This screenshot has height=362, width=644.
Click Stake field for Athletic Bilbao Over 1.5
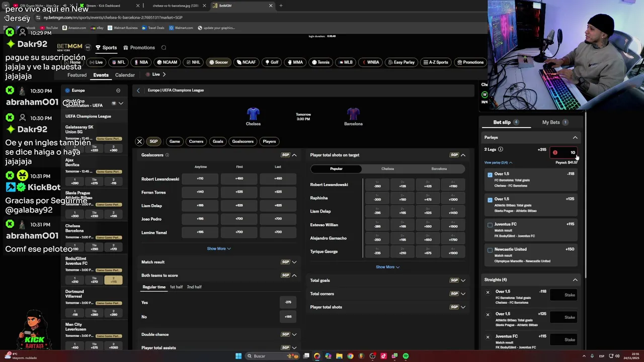click(563, 317)
